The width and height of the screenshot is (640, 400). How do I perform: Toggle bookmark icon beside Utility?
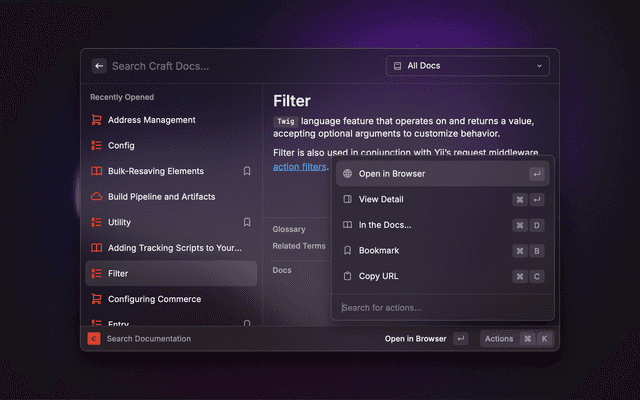pyautogui.click(x=247, y=222)
